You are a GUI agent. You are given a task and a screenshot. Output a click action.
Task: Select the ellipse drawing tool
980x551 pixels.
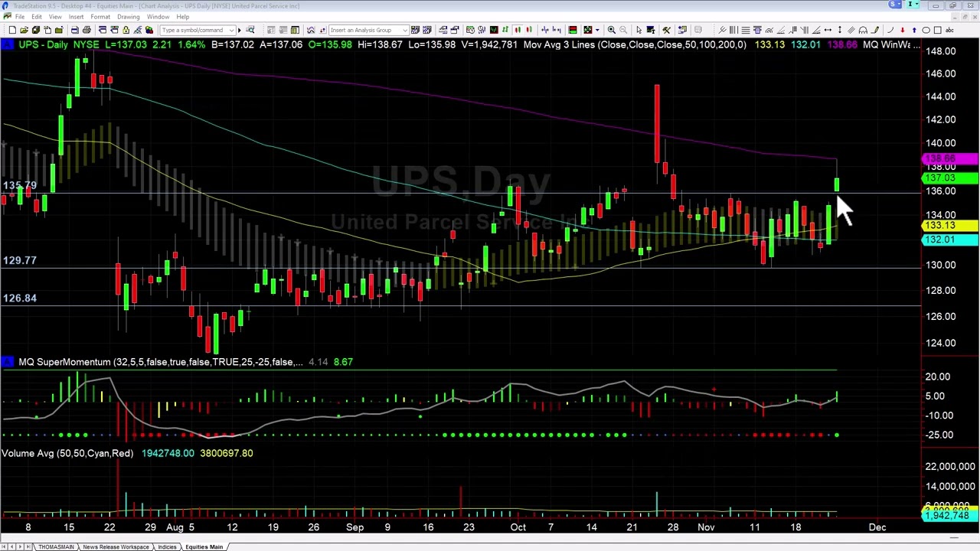coord(926,30)
